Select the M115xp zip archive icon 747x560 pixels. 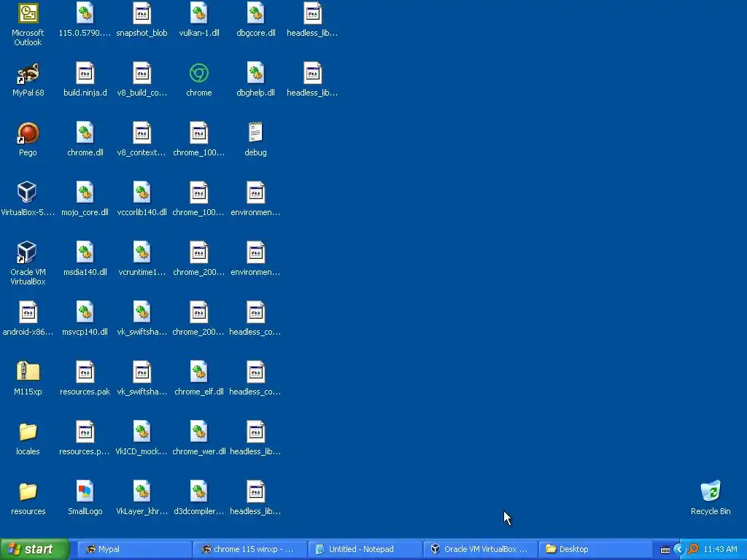click(x=28, y=372)
